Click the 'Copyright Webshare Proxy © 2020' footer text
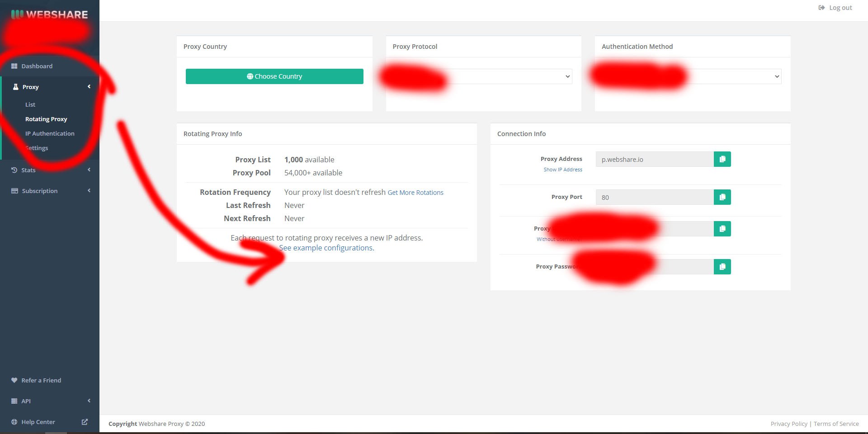The height and width of the screenshot is (434, 868). coord(156,424)
